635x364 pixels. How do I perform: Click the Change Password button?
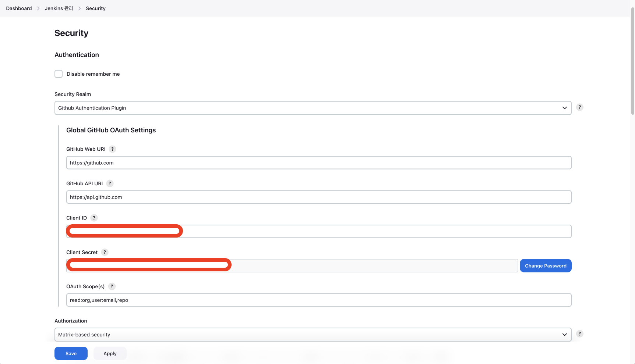(546, 265)
